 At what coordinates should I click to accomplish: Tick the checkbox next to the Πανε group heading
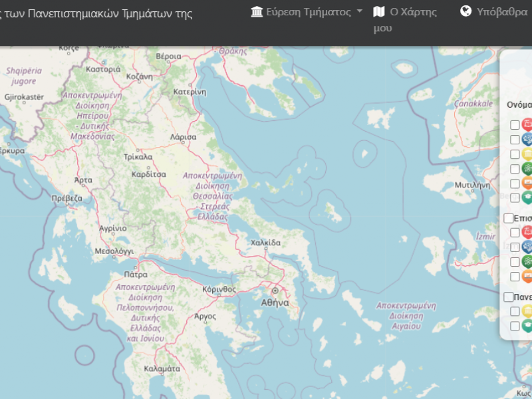point(509,297)
